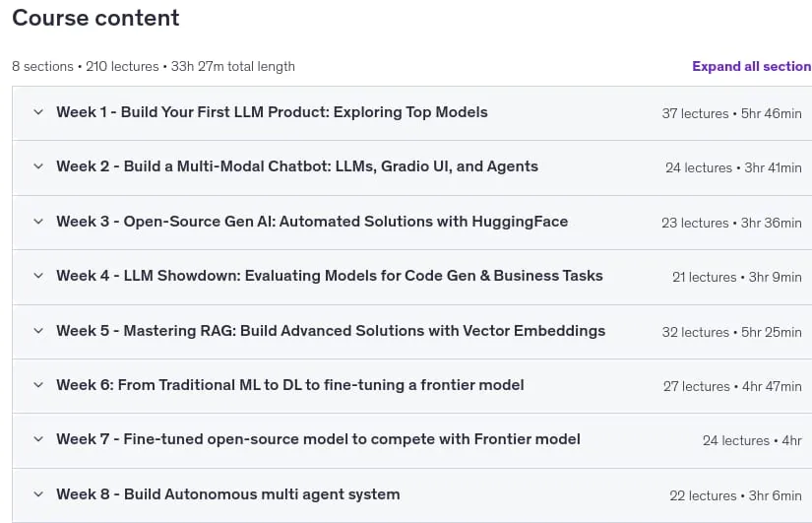
Task: Select Week 5 Mastering RAG section title
Action: pyautogui.click(x=331, y=331)
